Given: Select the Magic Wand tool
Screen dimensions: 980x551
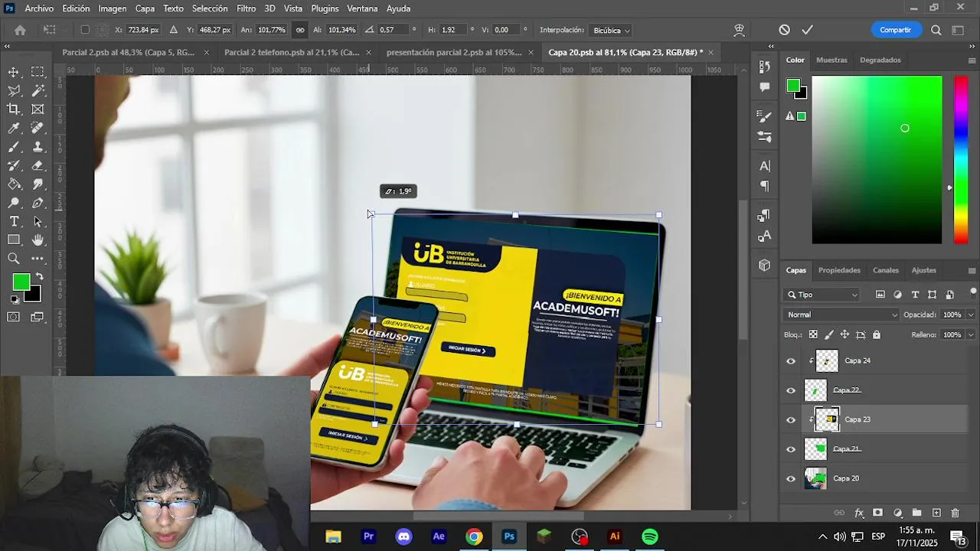Looking at the screenshot, I should pos(38,90).
